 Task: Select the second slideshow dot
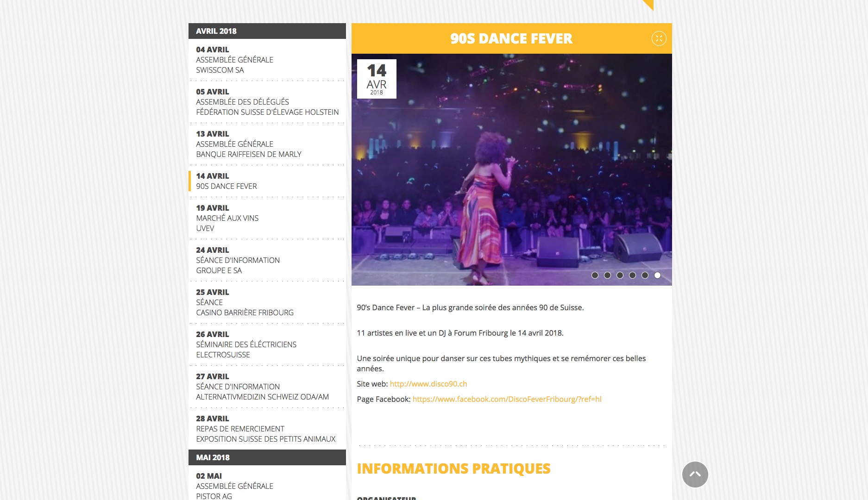click(607, 275)
